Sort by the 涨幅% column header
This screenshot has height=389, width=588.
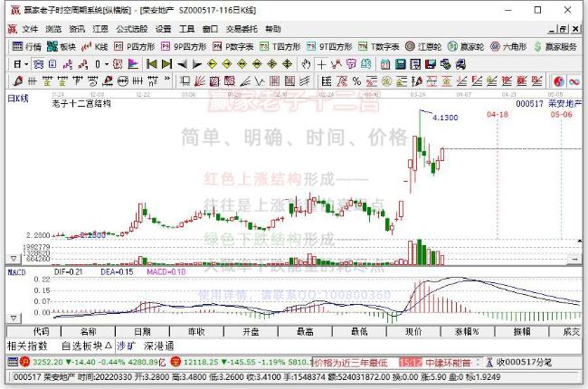click(468, 332)
